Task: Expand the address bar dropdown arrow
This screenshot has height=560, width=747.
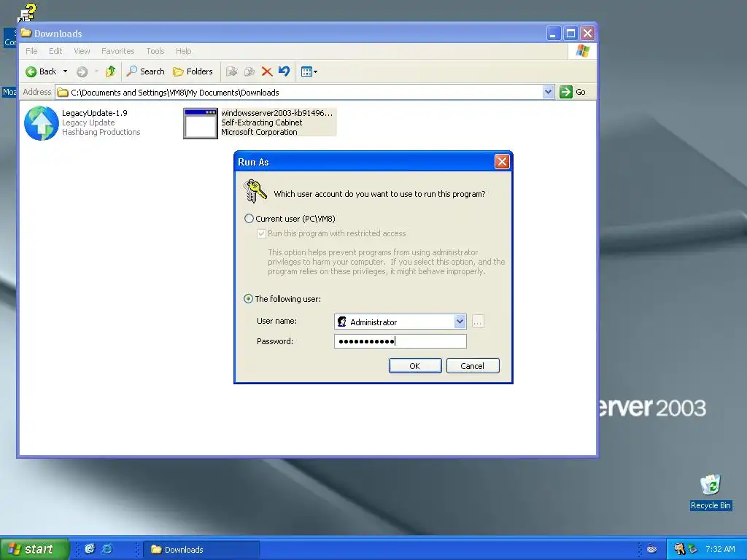Action: tap(549, 92)
